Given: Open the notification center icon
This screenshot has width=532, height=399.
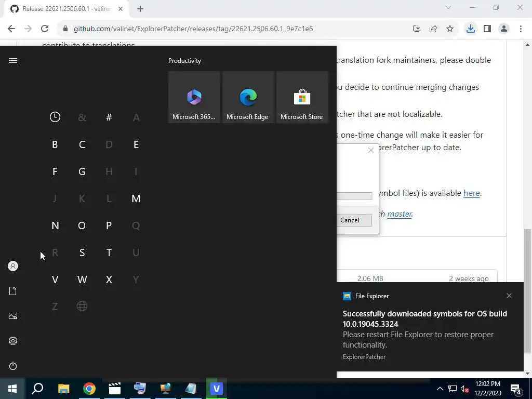Looking at the screenshot, I should pos(516,389).
